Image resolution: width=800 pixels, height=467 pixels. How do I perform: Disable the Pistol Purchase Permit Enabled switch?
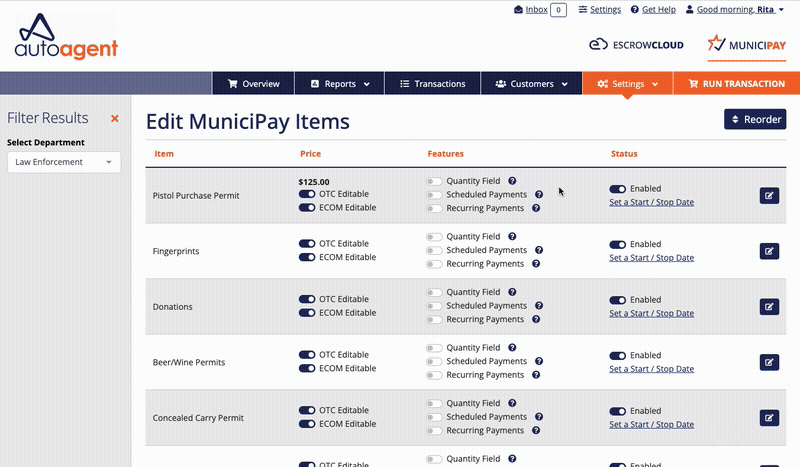pyautogui.click(x=617, y=189)
